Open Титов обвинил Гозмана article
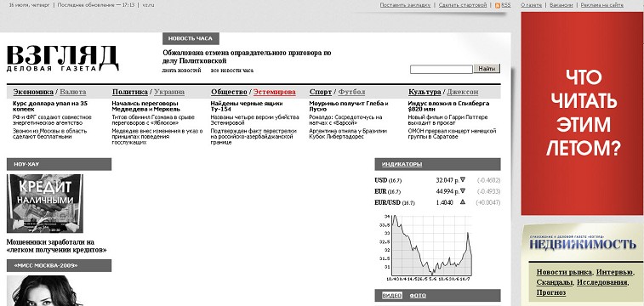Screen dimensions: 644x306 (153, 120)
